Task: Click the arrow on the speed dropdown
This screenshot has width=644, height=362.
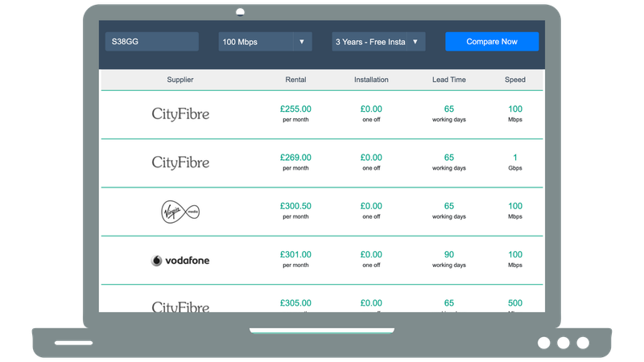Action: coord(302,42)
